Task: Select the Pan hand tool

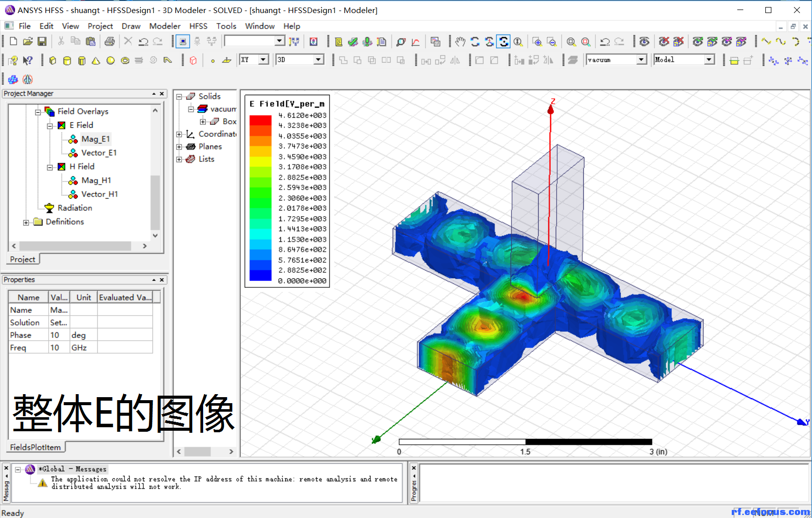Action: tap(460, 42)
